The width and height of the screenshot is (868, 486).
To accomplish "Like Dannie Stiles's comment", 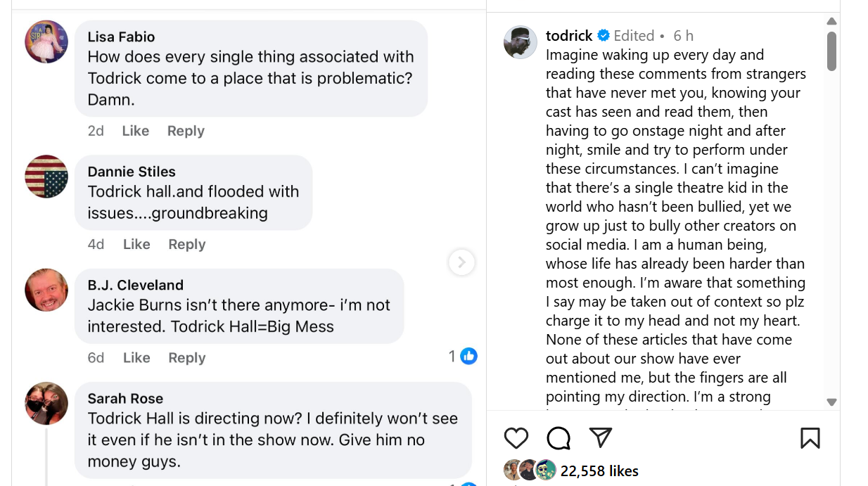I will click(136, 244).
